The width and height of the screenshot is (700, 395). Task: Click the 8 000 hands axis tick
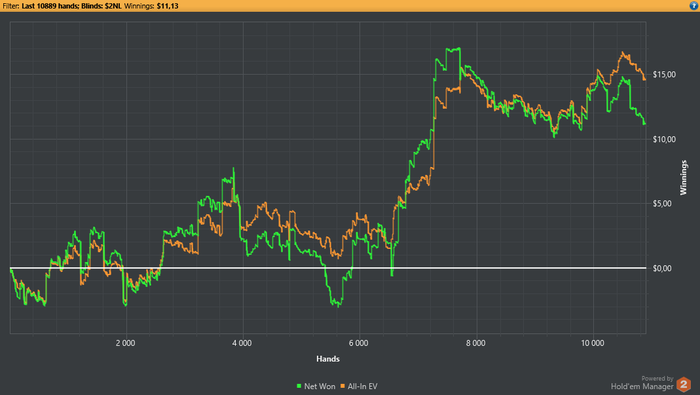[x=475, y=343]
